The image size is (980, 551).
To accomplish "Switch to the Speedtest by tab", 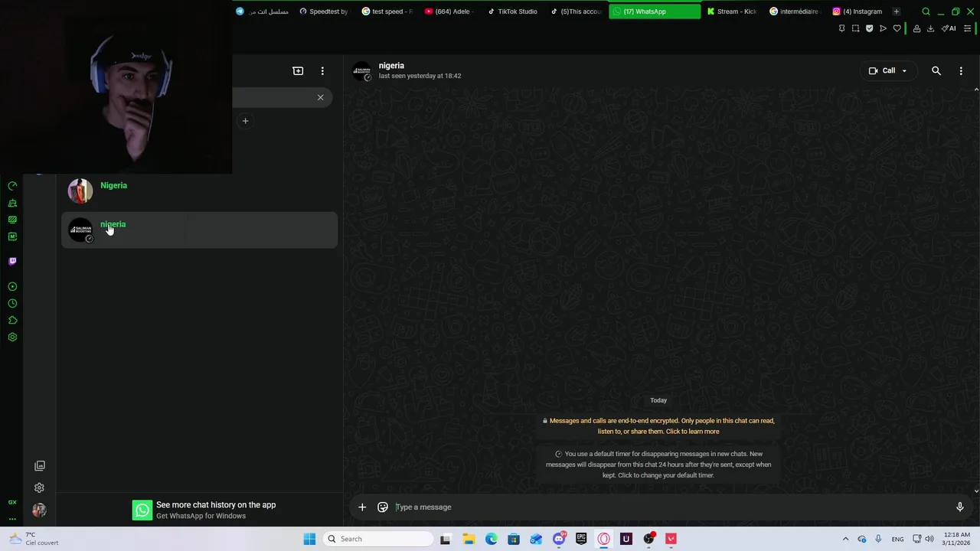I will click(324, 11).
